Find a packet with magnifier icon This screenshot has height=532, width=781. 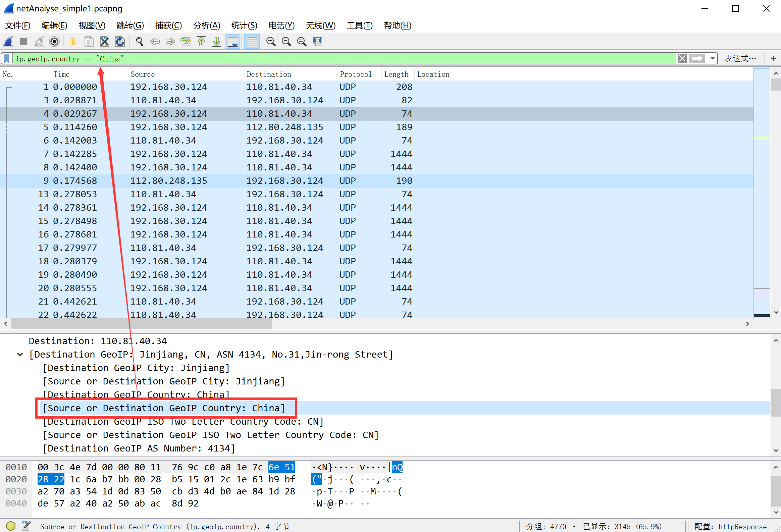tap(139, 42)
